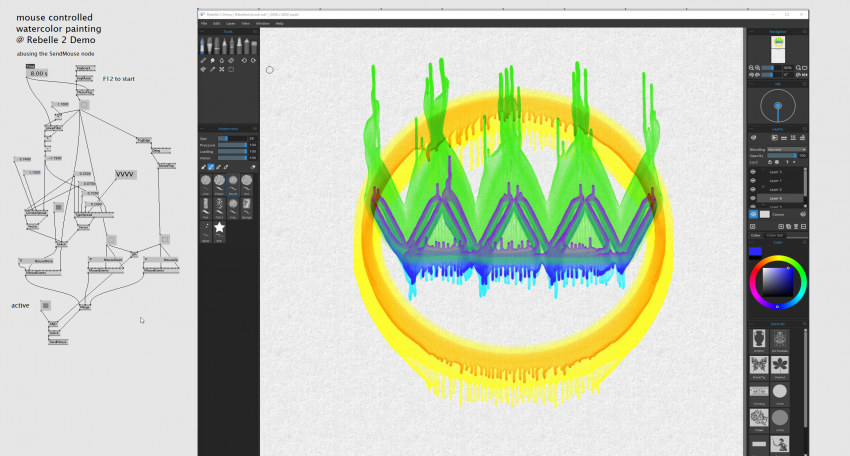
Task: Open the Blending mode dropdown
Action: 786,148
